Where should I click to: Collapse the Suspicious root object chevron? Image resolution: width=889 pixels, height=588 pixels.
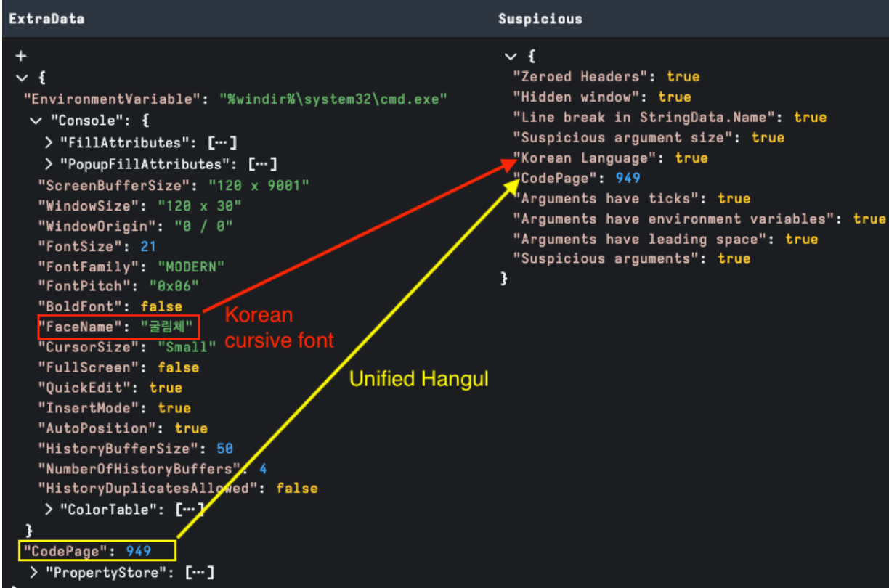pos(511,57)
